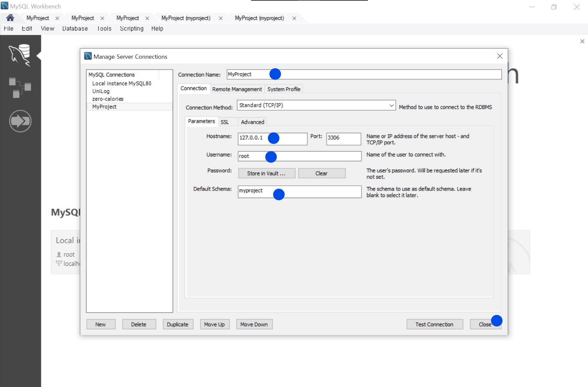The height and width of the screenshot is (387, 588).
Task: Close the Manage Server Connections dialog with X
Action: 500,56
